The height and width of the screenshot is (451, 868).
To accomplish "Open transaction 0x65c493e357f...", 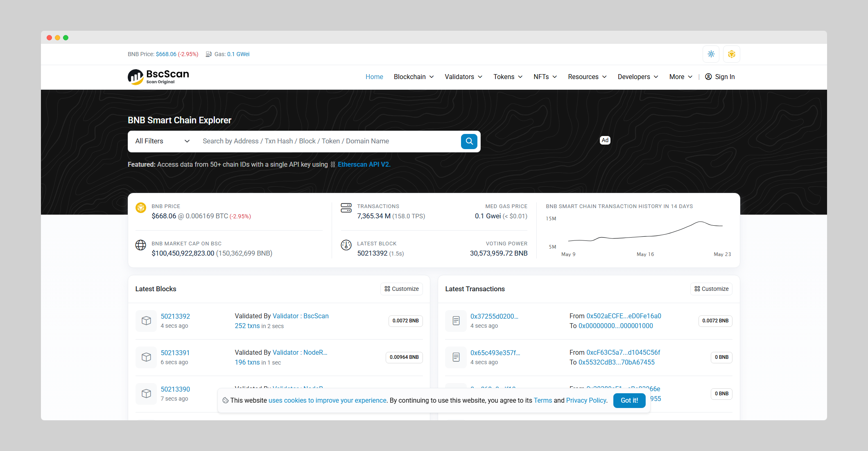I will tap(495, 353).
